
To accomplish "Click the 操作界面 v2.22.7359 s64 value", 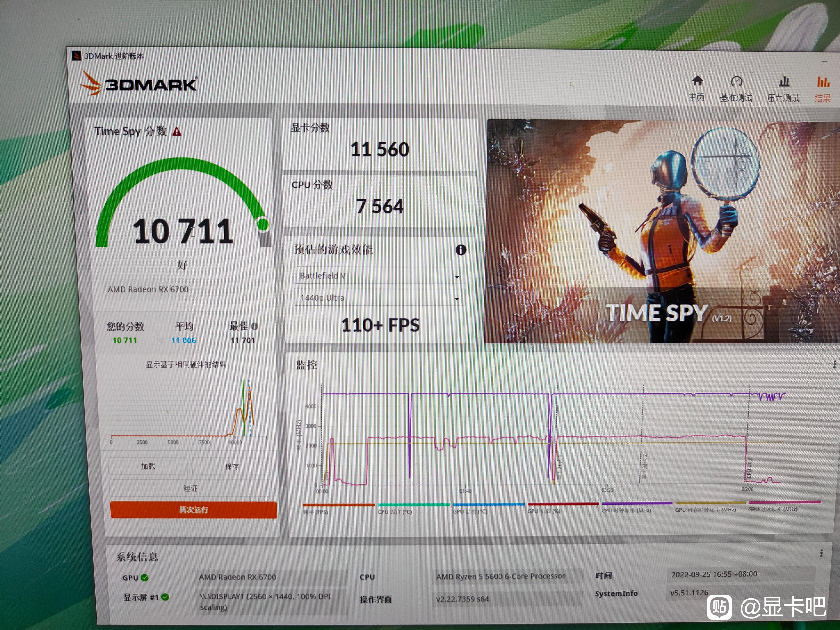I will (x=507, y=599).
